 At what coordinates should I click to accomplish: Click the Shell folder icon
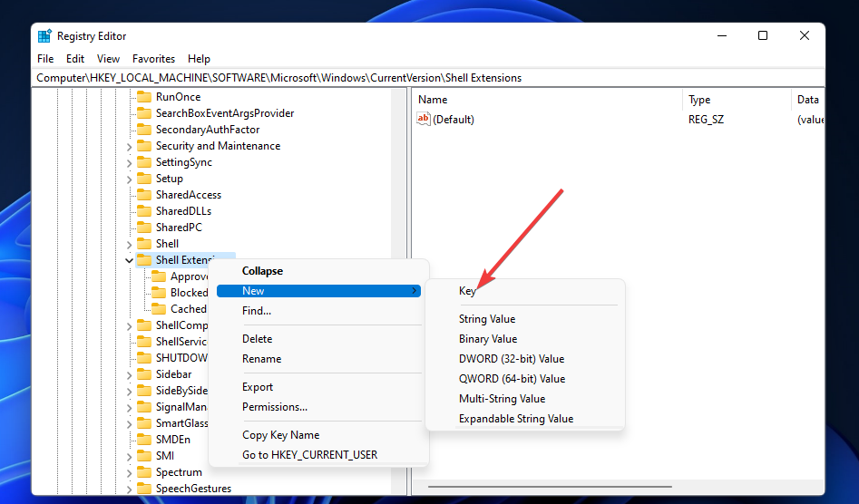tap(144, 244)
